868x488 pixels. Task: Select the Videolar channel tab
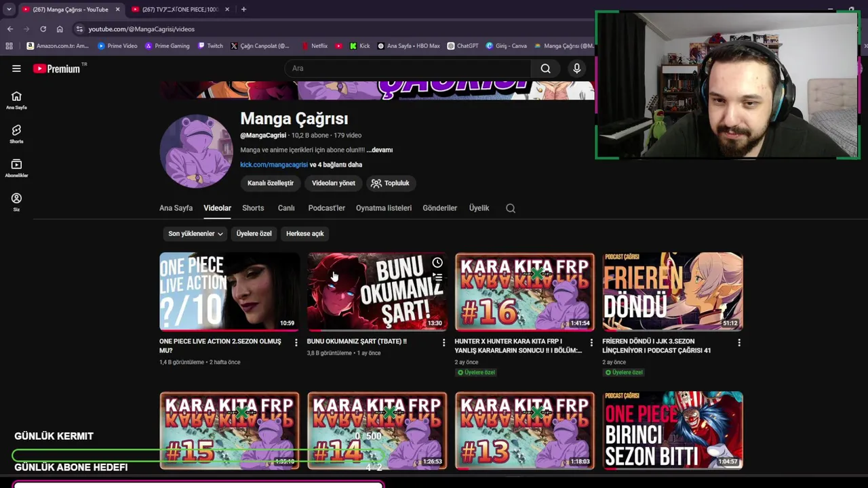218,208
